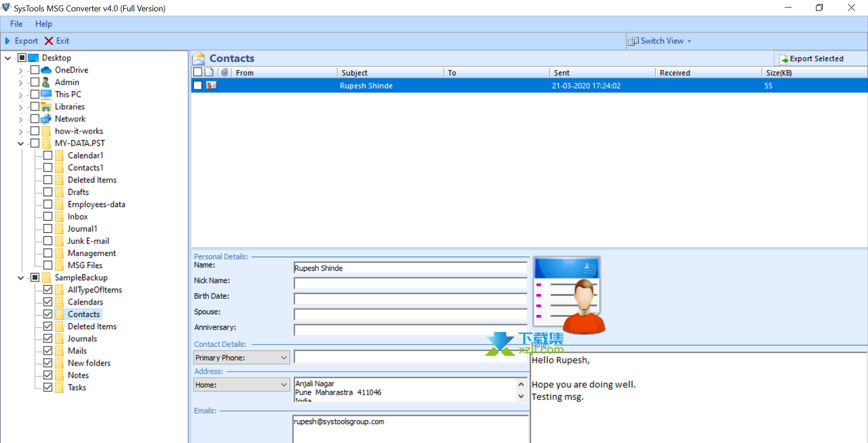Click the blue Export arrow icon
Screen dimensions: 868x443
(8, 41)
